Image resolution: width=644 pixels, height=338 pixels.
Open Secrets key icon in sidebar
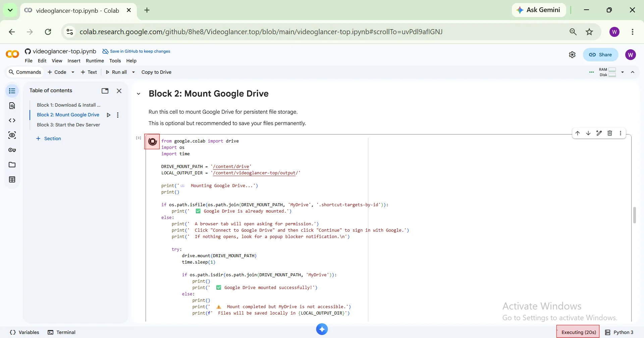(12, 150)
